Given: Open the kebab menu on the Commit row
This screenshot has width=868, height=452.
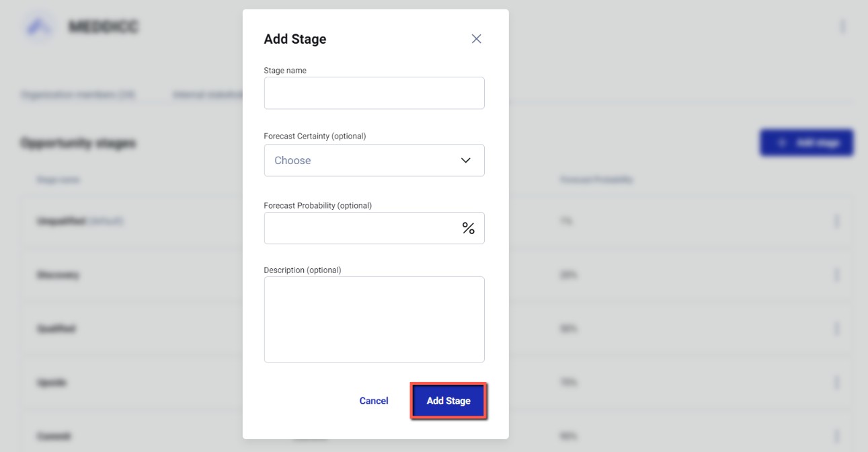Looking at the screenshot, I should point(837,435).
